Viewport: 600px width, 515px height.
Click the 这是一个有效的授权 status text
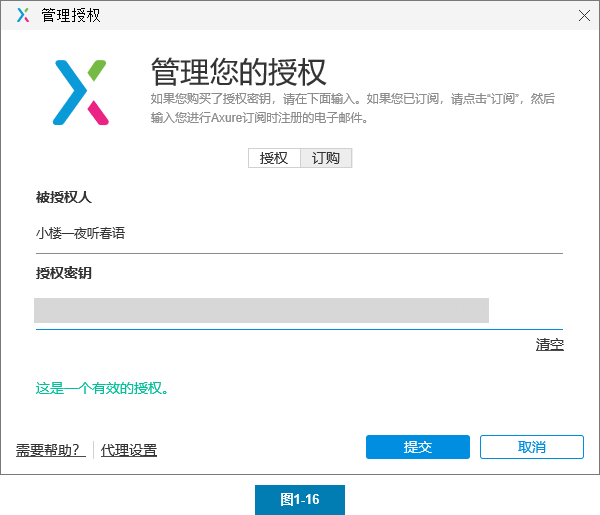[102, 388]
